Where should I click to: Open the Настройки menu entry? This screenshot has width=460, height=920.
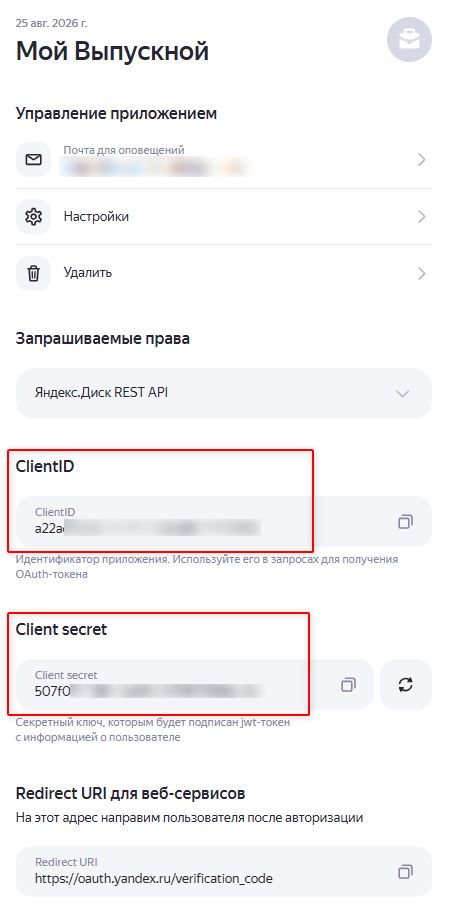pos(224,217)
